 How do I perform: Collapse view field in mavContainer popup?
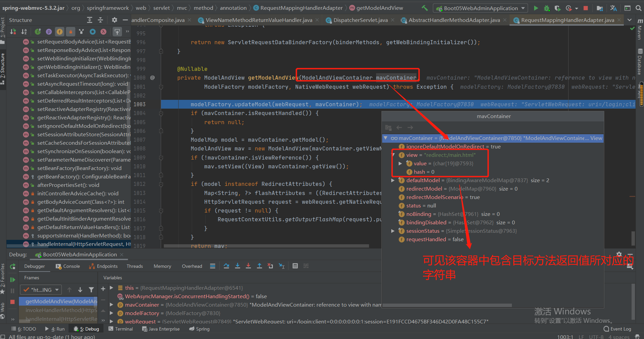[x=393, y=155]
